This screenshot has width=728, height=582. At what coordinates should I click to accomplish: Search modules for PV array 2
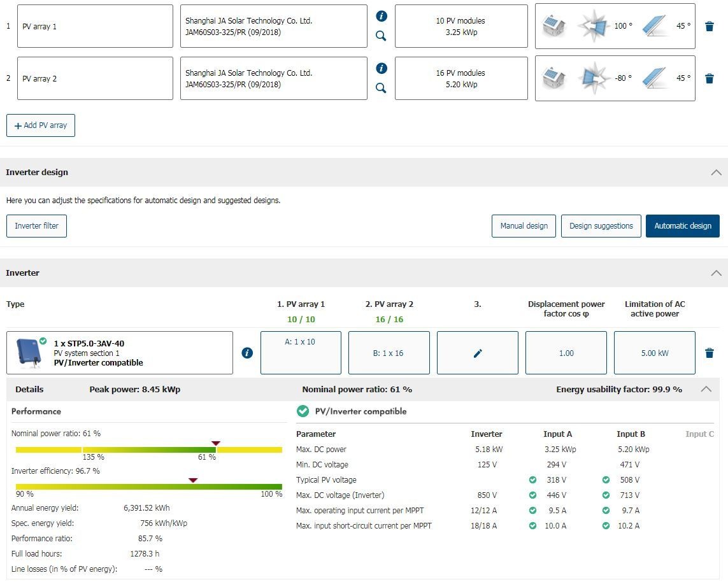pyautogui.click(x=381, y=89)
